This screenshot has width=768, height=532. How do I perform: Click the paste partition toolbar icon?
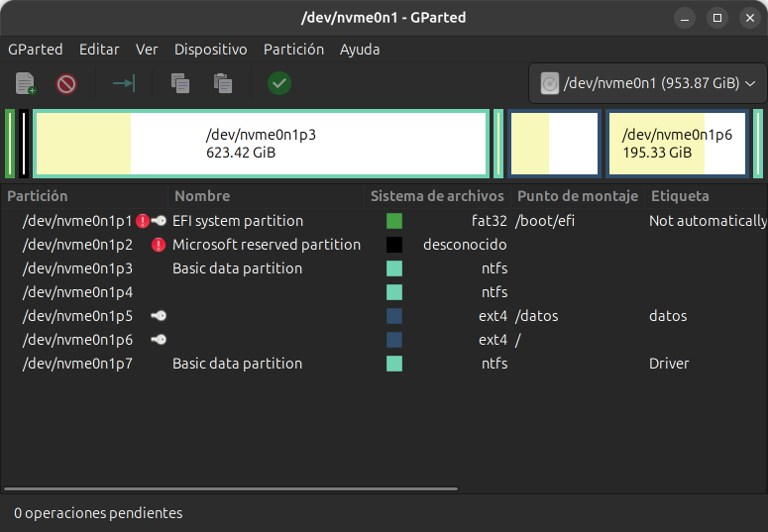tap(223, 83)
